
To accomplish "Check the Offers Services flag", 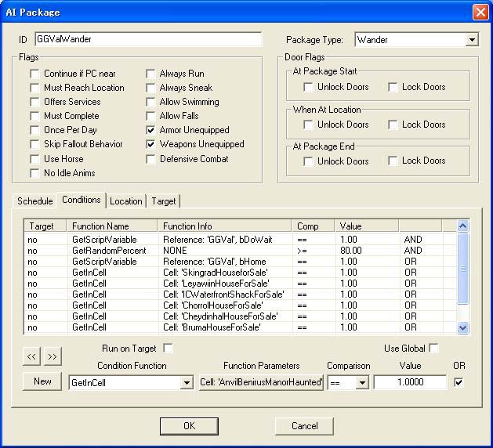I will (x=34, y=102).
